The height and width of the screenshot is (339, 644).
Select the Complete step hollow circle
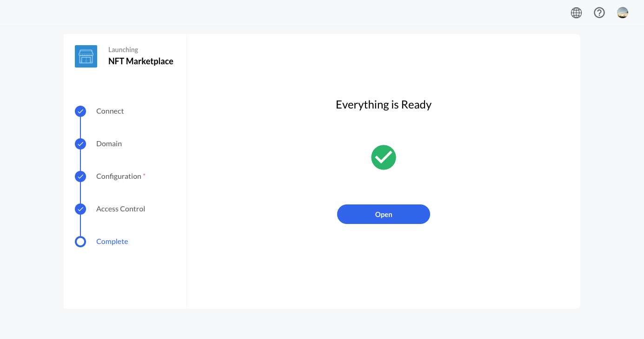coord(80,242)
